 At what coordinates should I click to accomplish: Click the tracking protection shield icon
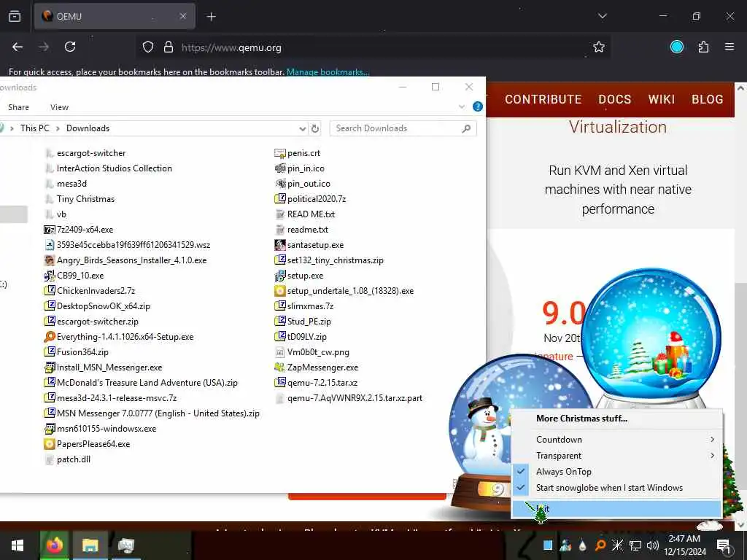148,47
